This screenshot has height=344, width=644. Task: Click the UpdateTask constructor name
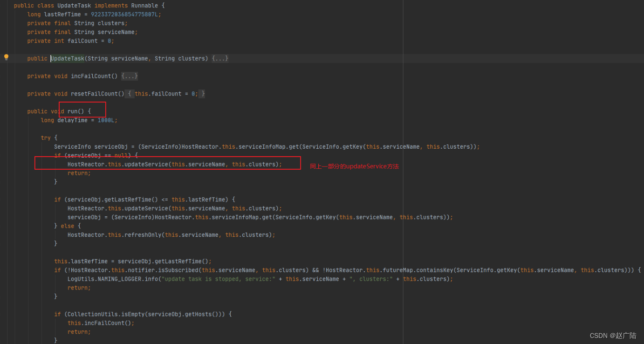point(68,59)
